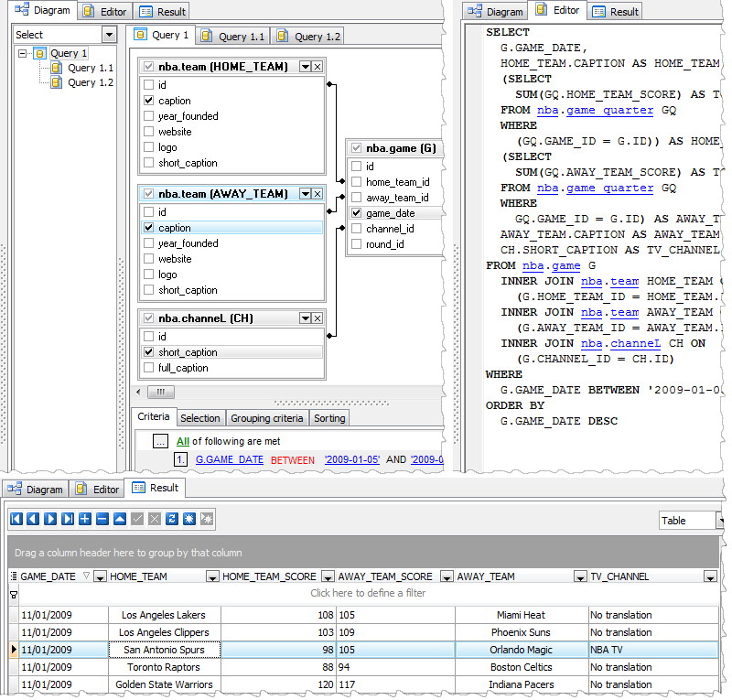Select the San Antonio Spurs result row

tap(164, 650)
